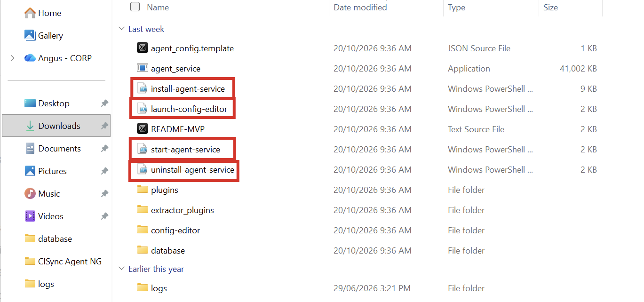
Task: Select the install-agent-service PowerShell script icon
Action: tap(143, 88)
